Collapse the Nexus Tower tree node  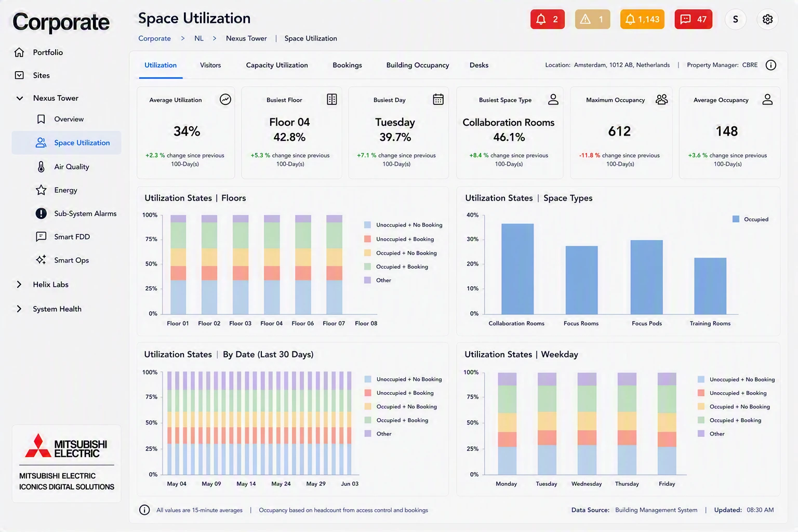tap(20, 98)
